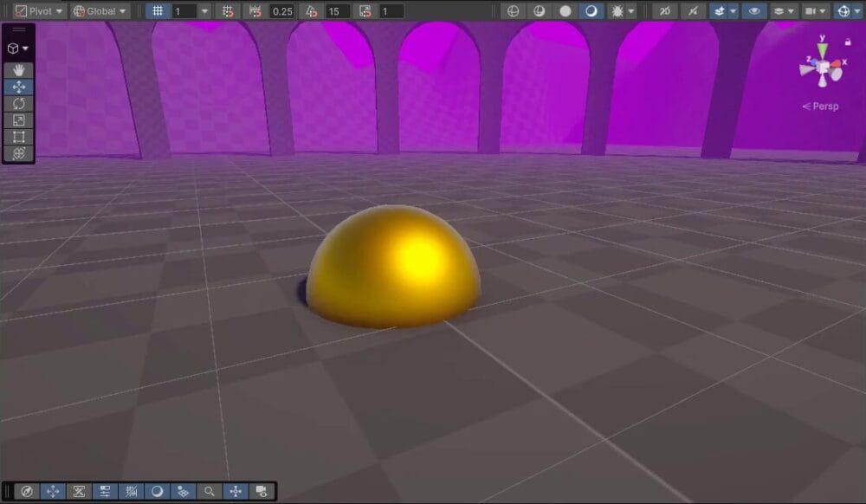Open the layers stack dropdown
866x504 pixels.
[783, 11]
